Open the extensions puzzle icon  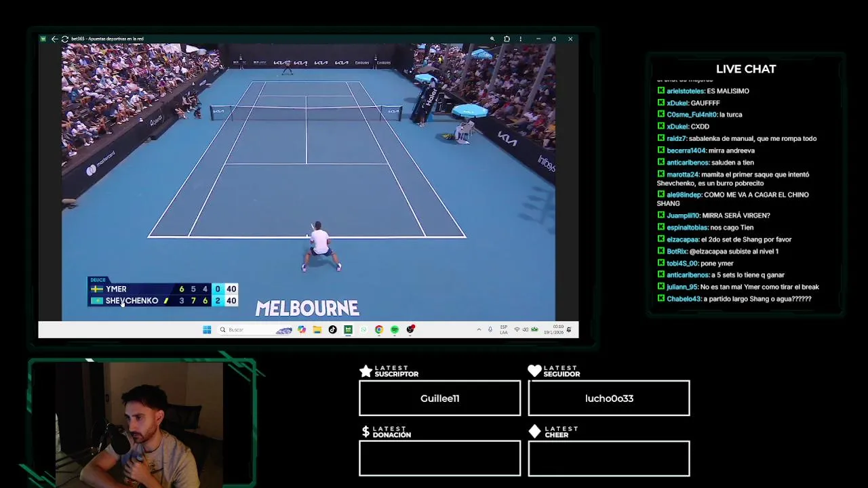pos(507,39)
